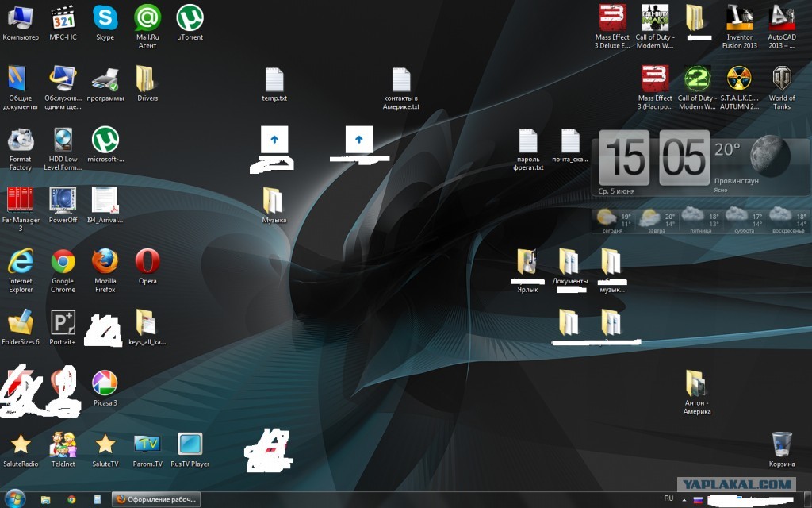The height and width of the screenshot is (508, 812).
Task: Launch World of Tanks shortcut
Action: pyautogui.click(x=782, y=80)
